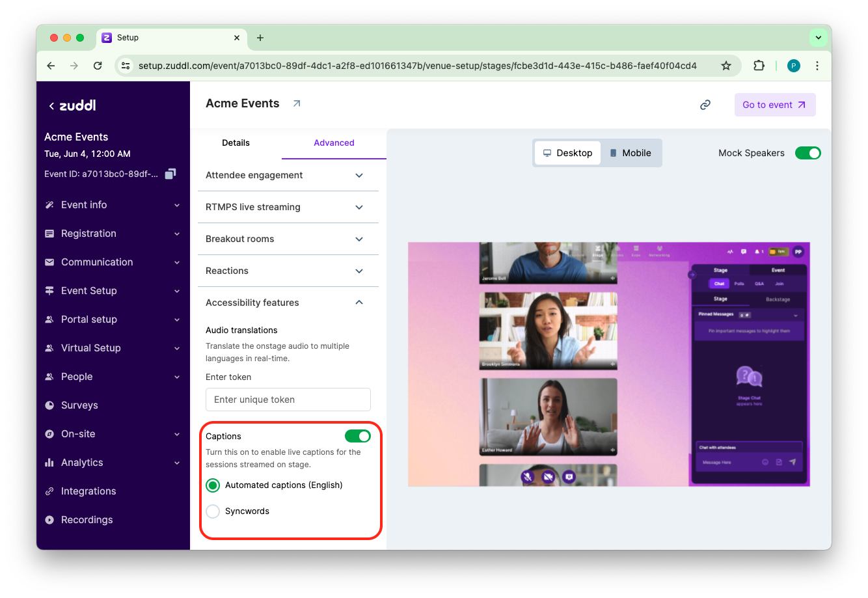Click the Audio translations label

241,331
